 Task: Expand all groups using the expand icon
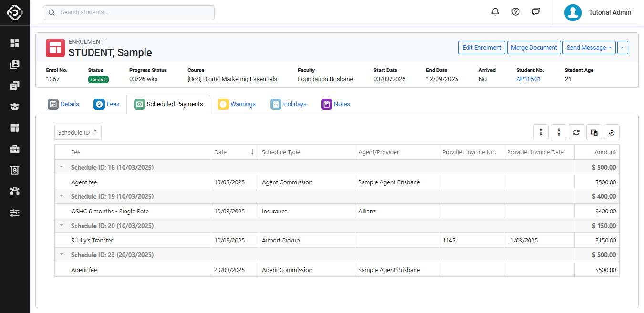click(x=541, y=132)
